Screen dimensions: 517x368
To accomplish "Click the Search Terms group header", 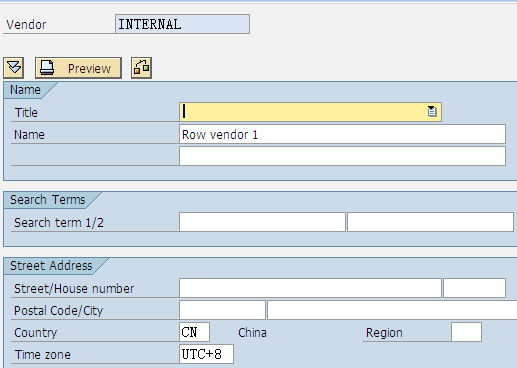I will tap(48, 200).
